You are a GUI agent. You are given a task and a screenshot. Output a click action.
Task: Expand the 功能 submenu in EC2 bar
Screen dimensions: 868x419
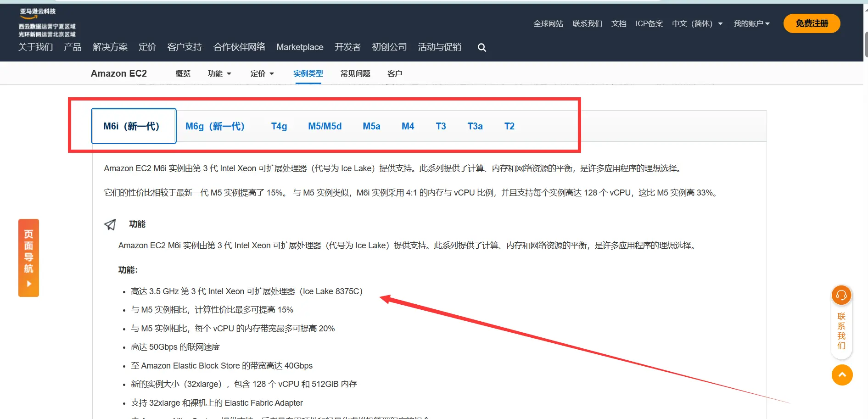click(219, 73)
